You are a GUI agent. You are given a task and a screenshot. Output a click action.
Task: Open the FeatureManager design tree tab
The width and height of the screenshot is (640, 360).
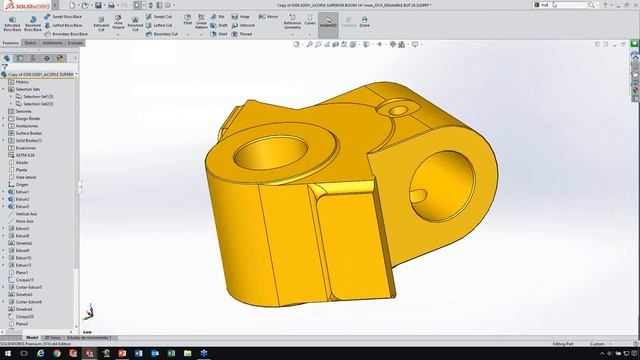tap(7, 58)
